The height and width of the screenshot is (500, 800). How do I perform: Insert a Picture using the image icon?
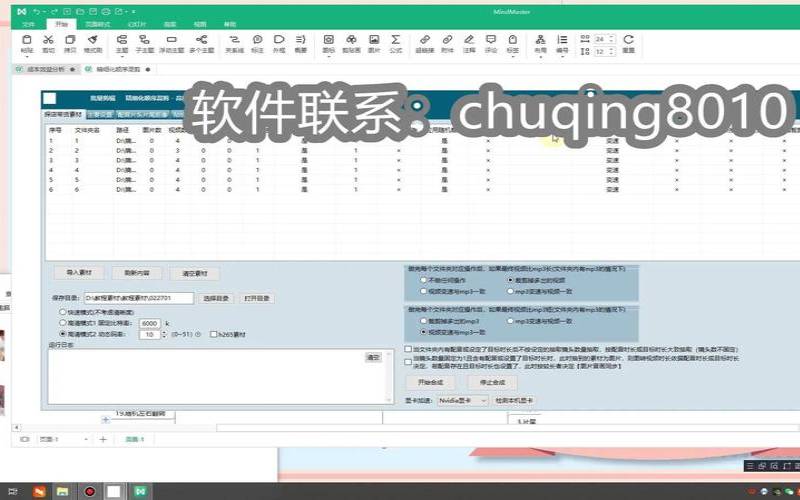(x=374, y=40)
